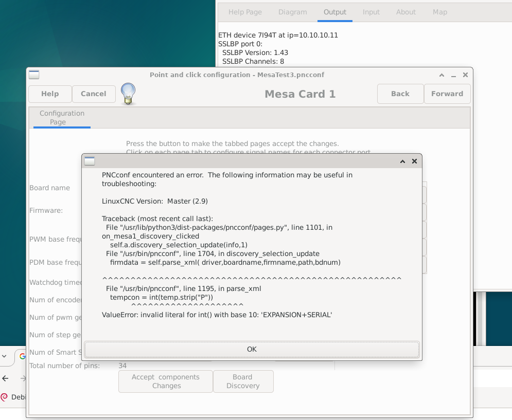Open Help in the PNCconf window
The width and height of the screenshot is (512, 420).
50,94
